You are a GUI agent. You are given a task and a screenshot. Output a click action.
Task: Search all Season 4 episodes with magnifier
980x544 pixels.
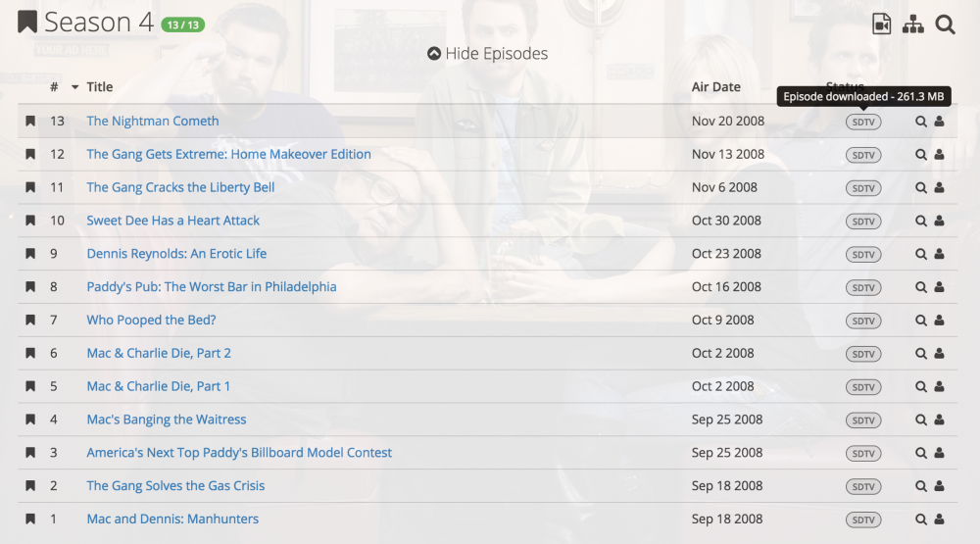945,25
